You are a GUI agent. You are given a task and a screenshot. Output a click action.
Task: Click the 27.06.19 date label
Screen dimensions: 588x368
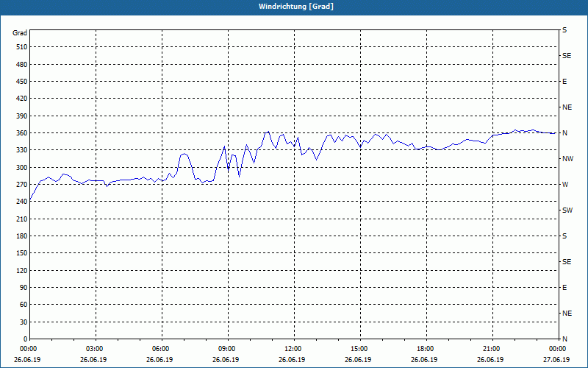(556, 360)
